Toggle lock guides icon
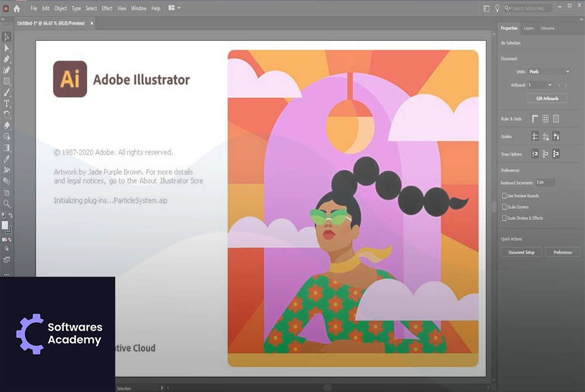 545,136
